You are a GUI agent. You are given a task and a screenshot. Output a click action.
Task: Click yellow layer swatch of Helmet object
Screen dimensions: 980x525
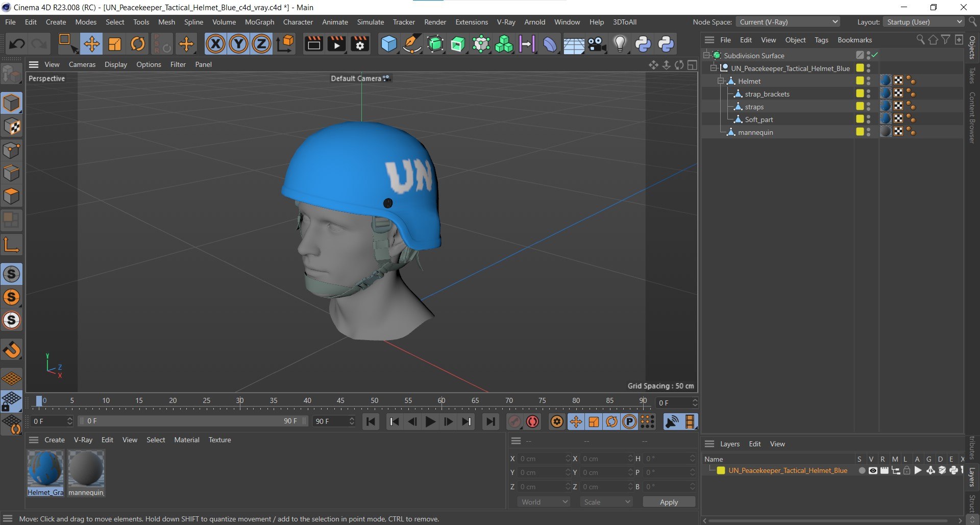pyautogui.click(x=860, y=81)
